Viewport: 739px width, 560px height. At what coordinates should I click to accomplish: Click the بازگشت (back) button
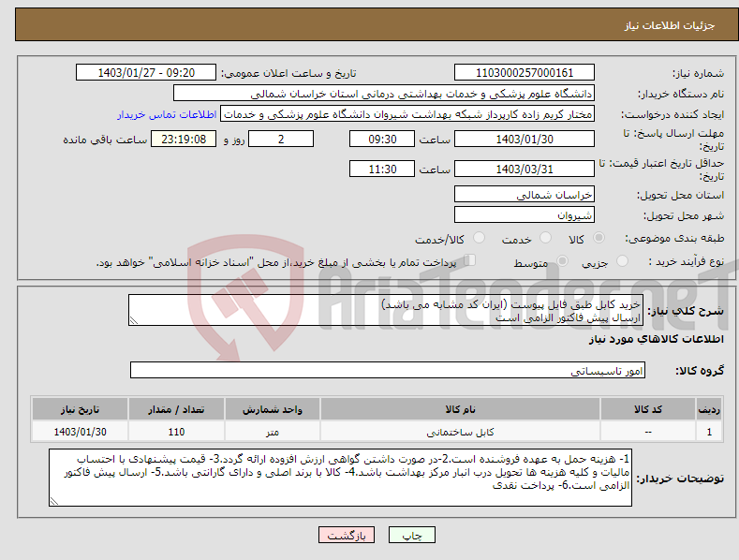click(x=347, y=535)
